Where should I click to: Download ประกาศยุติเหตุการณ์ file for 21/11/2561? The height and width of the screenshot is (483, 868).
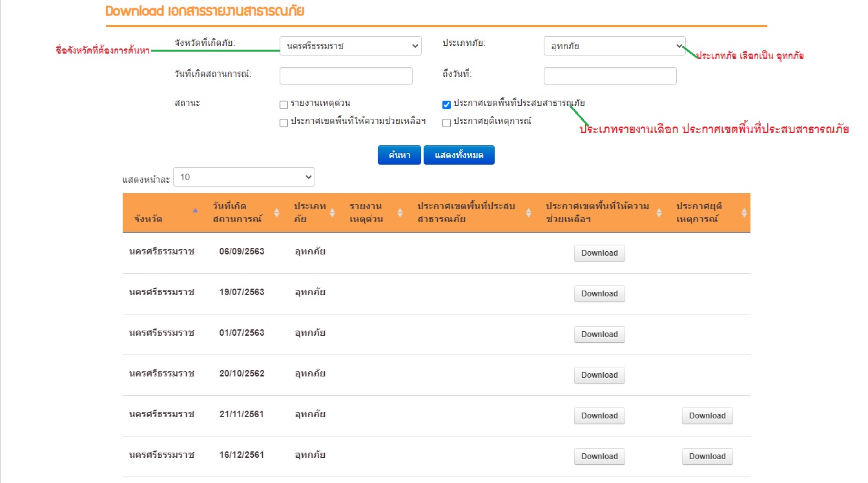(707, 416)
